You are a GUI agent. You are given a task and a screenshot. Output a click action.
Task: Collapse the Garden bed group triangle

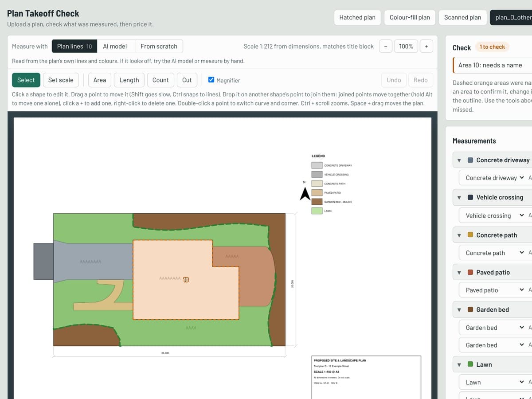(459, 309)
